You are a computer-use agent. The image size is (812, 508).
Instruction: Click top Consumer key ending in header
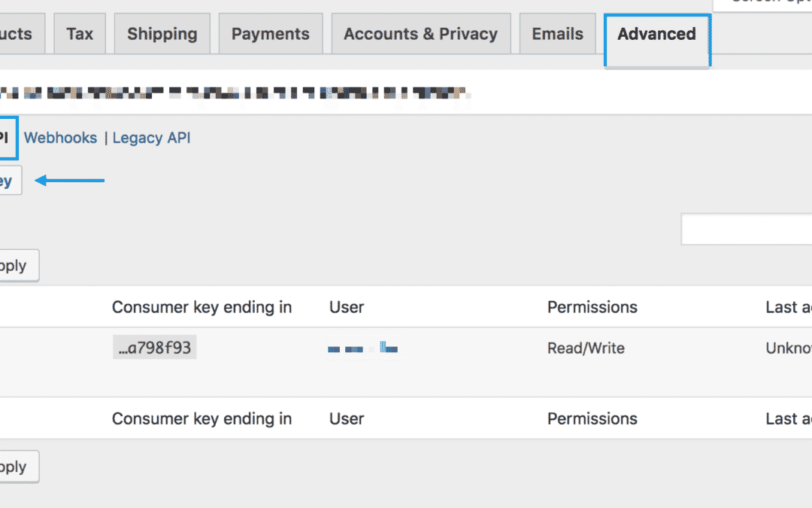[x=202, y=307]
